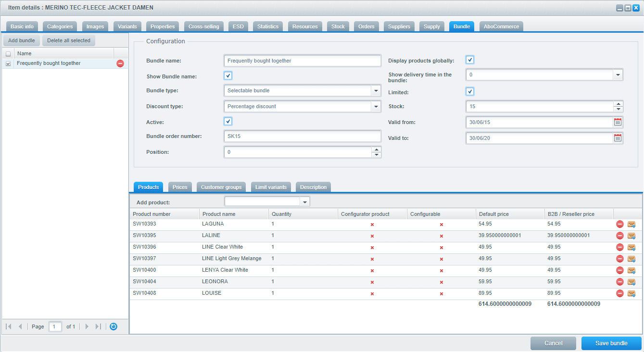Go to the Stock tab
644x352 pixels.
pyautogui.click(x=338, y=26)
